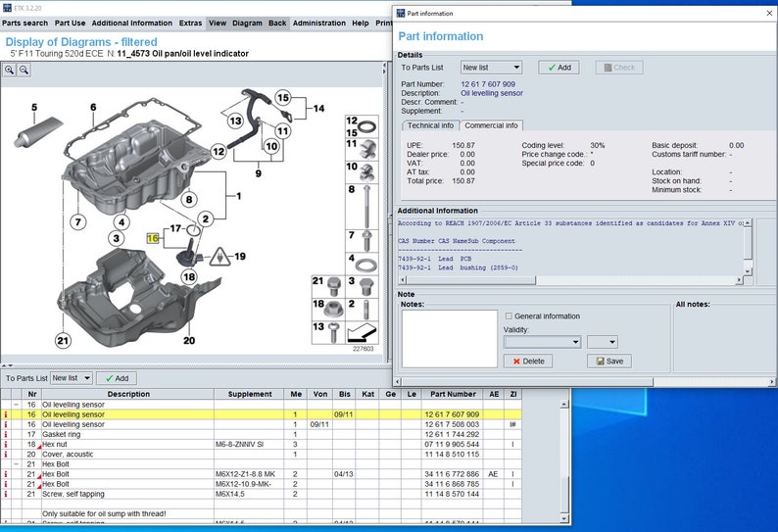
Task: Click the Diagram toolbar button
Action: [247, 23]
